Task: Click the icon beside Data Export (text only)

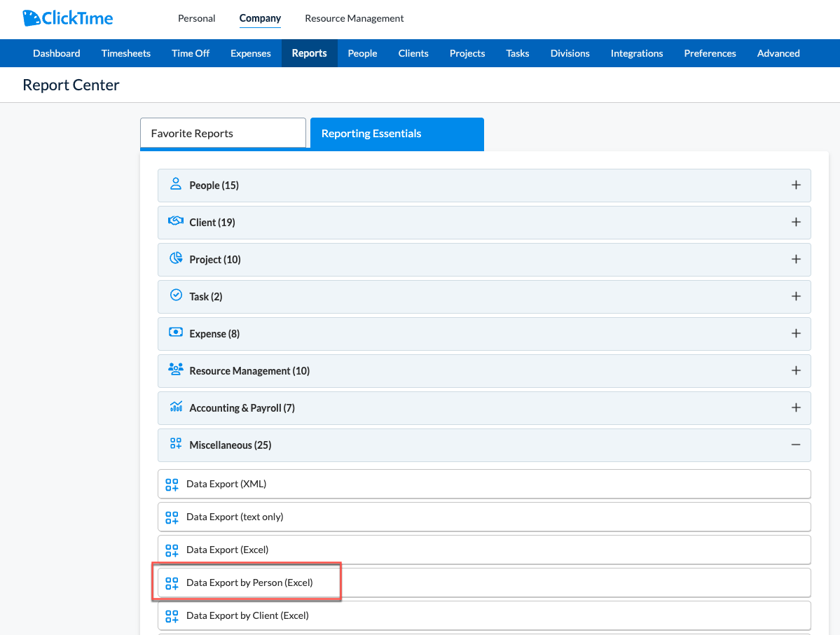Action: (172, 517)
